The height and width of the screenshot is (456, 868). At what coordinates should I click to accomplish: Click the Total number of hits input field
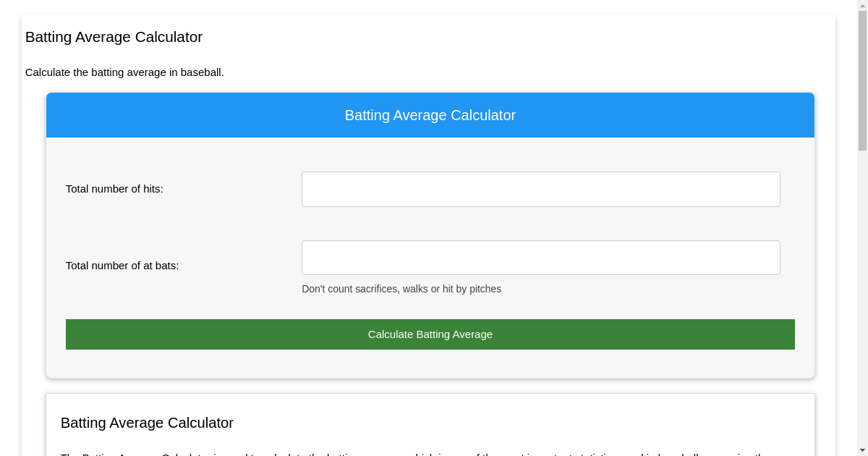540,189
